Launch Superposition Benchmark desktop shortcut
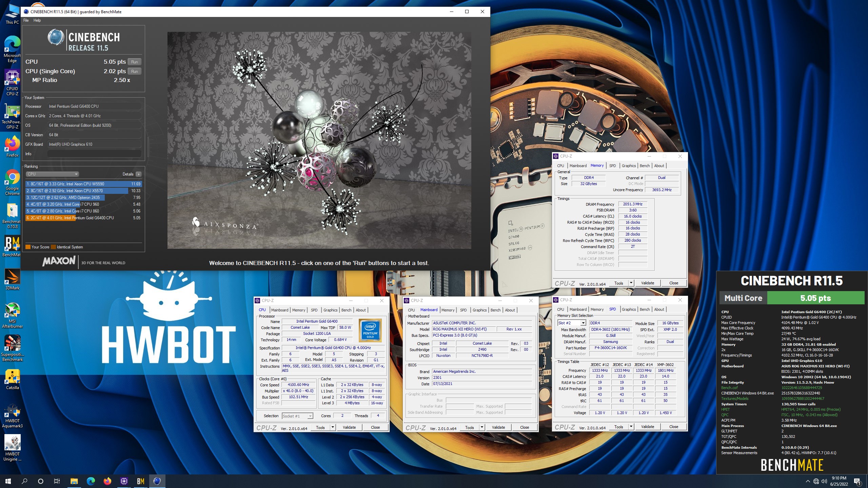Viewport: 868px width, 488px height. (x=12, y=348)
